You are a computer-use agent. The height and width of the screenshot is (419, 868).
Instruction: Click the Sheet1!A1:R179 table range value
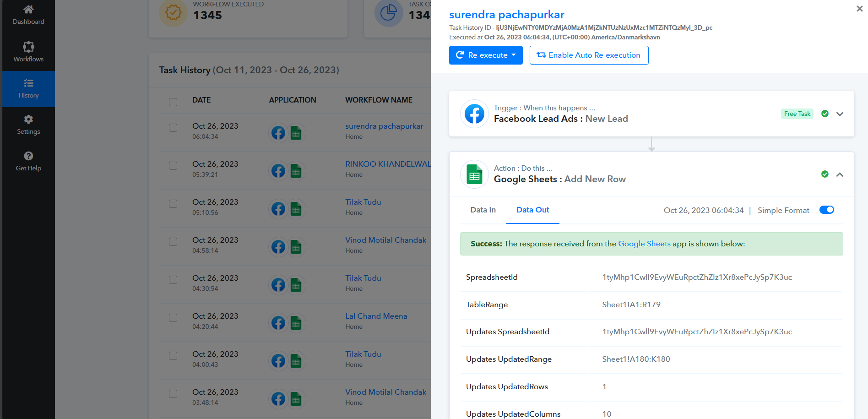tap(631, 305)
